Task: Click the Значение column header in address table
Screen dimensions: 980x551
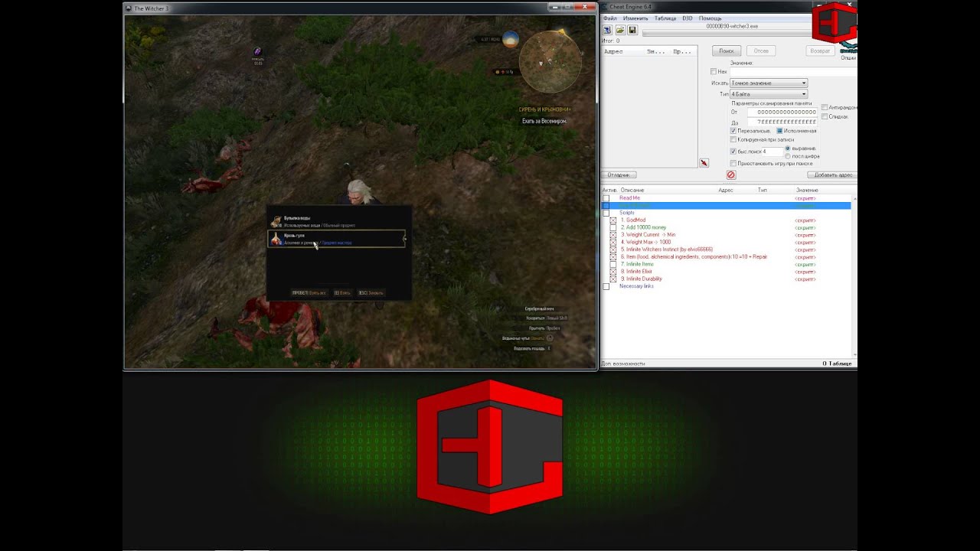Action: coord(807,190)
